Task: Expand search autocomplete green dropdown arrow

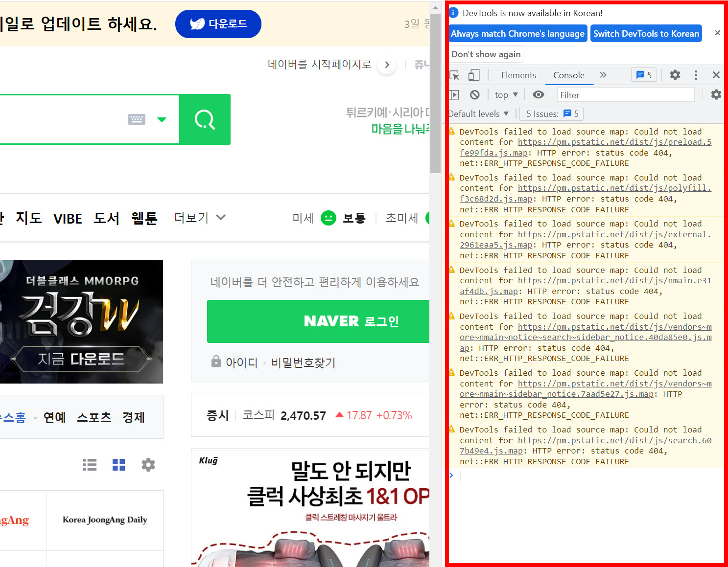Action: (162, 119)
